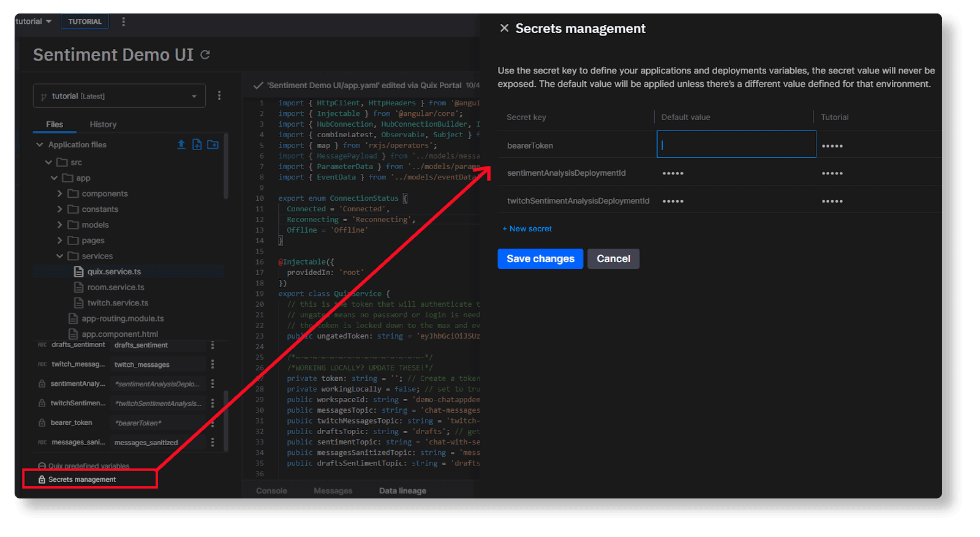The width and height of the screenshot is (980, 537).
Task: Click the TUTORIAL badge button
Action: pyautogui.click(x=85, y=21)
